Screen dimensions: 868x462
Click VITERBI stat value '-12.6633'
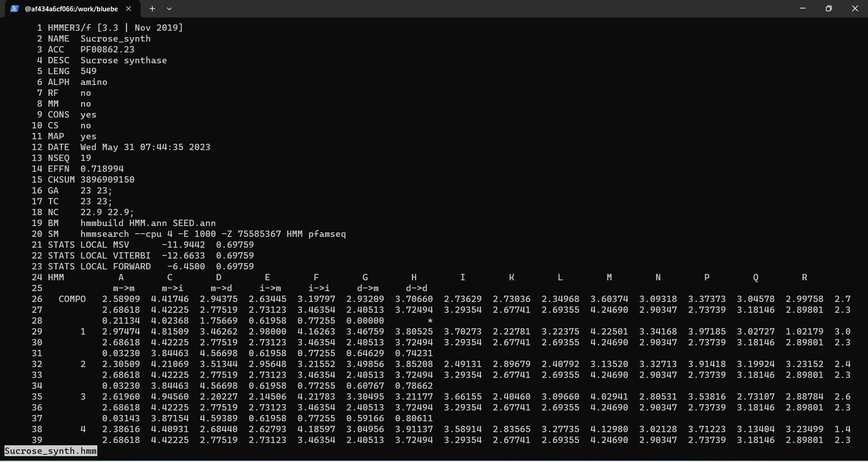(x=184, y=255)
